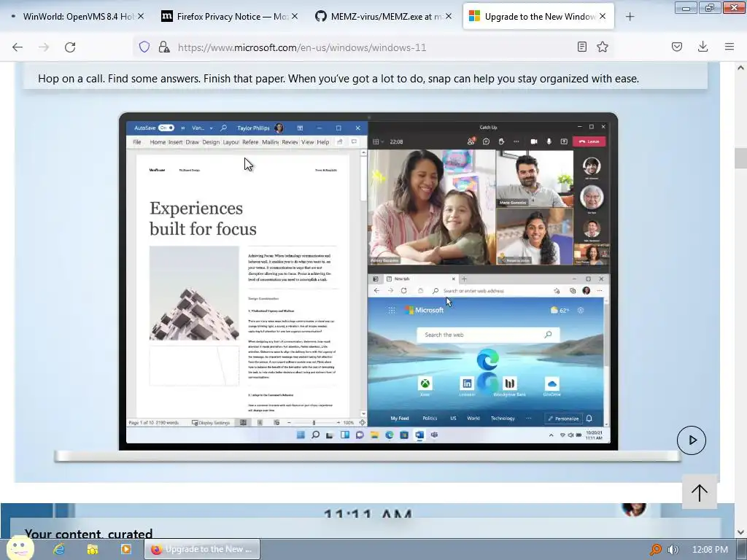Click the back-to-top arrow button
This screenshot has height=560, width=747.
(x=700, y=492)
